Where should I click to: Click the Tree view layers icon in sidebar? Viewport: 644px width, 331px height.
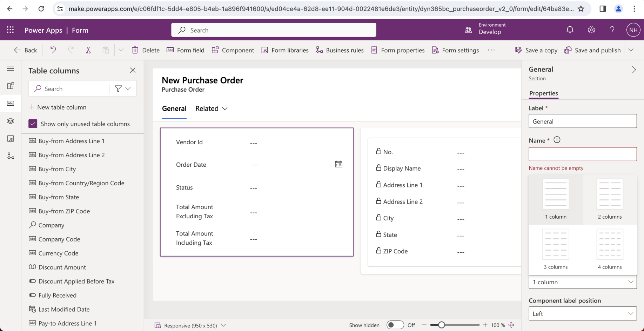pos(11,121)
